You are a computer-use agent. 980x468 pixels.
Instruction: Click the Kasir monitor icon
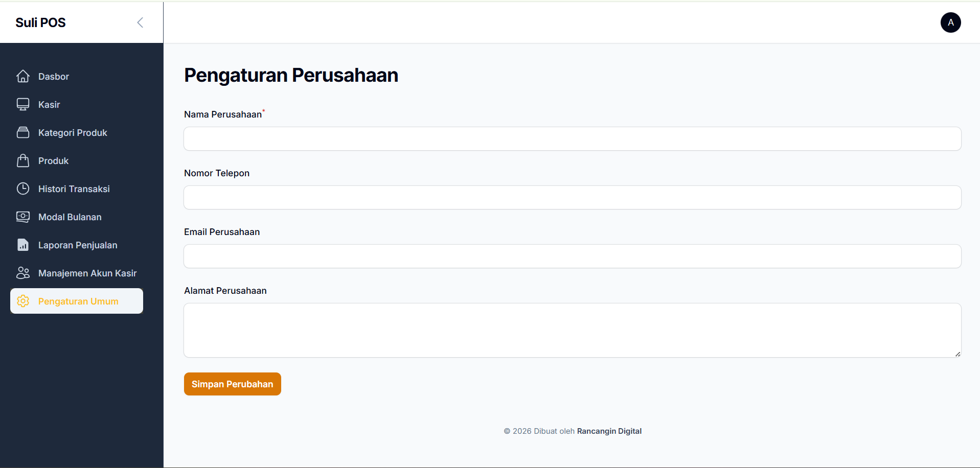(23, 104)
